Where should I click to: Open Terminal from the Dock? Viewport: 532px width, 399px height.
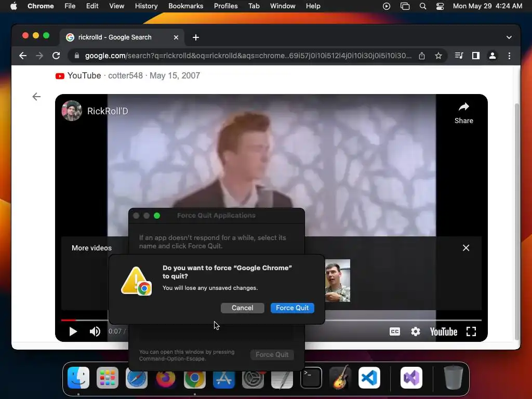[x=311, y=378]
